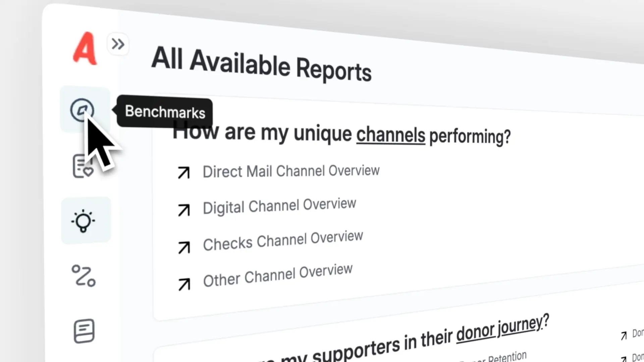Click arrow icon beside Digital Channel Overview
The image size is (644, 362).
coord(184,210)
